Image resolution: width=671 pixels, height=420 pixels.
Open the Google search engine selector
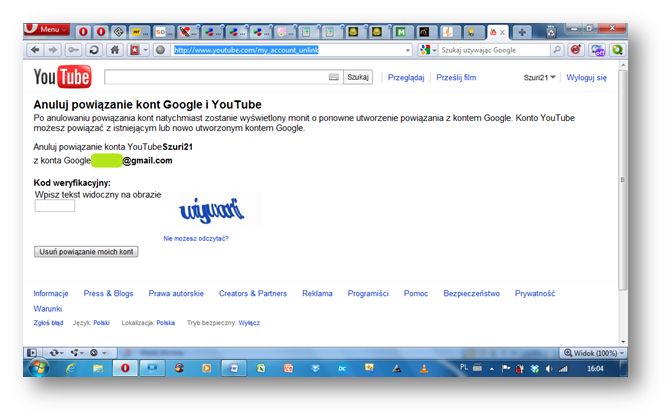click(x=428, y=50)
